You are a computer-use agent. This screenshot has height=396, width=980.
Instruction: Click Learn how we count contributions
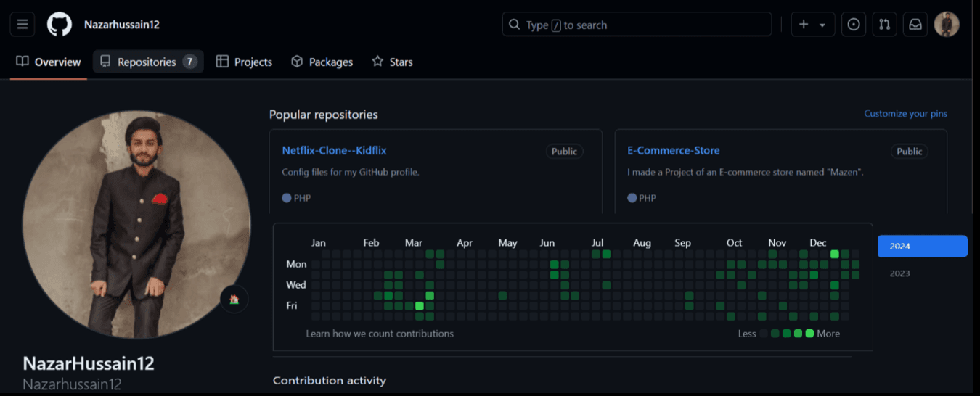380,334
